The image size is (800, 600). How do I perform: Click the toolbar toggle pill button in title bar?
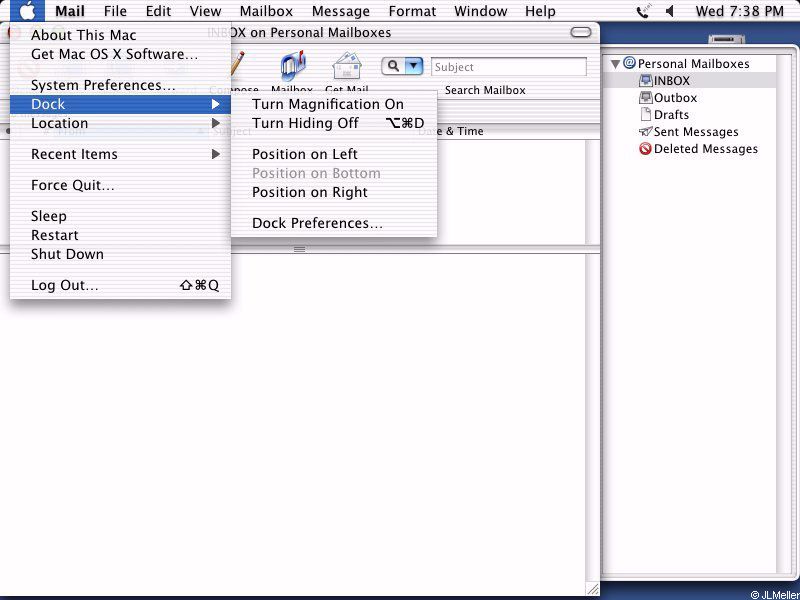[x=581, y=33]
